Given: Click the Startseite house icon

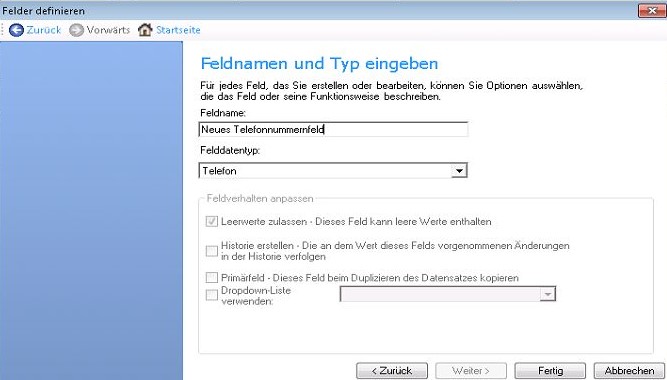Looking at the screenshot, I should [145, 30].
